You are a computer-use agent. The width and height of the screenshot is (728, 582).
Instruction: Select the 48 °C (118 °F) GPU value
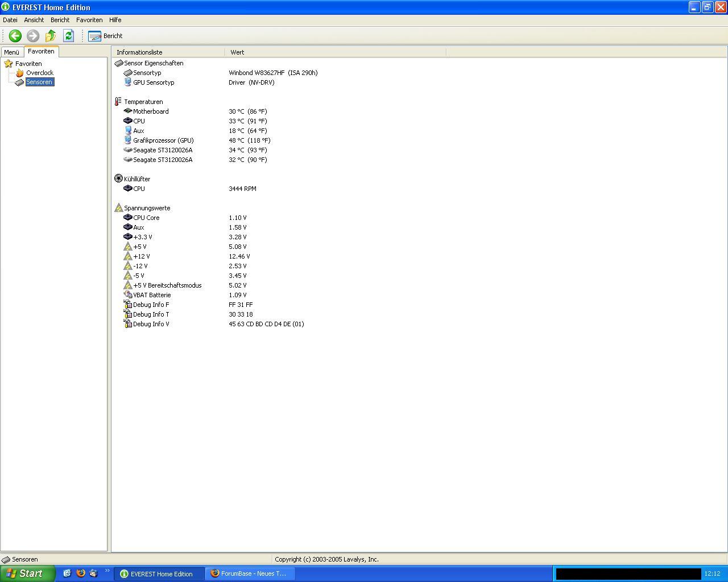pyautogui.click(x=250, y=140)
